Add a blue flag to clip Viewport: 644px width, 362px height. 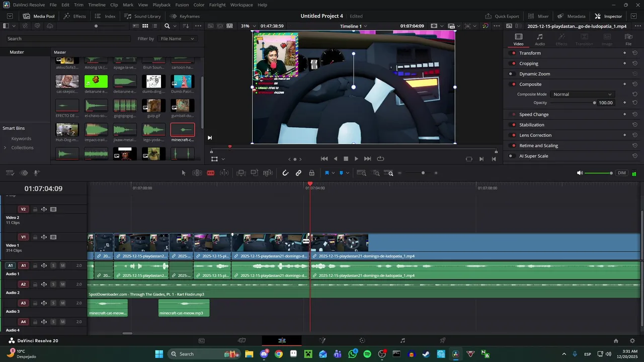[327, 173]
